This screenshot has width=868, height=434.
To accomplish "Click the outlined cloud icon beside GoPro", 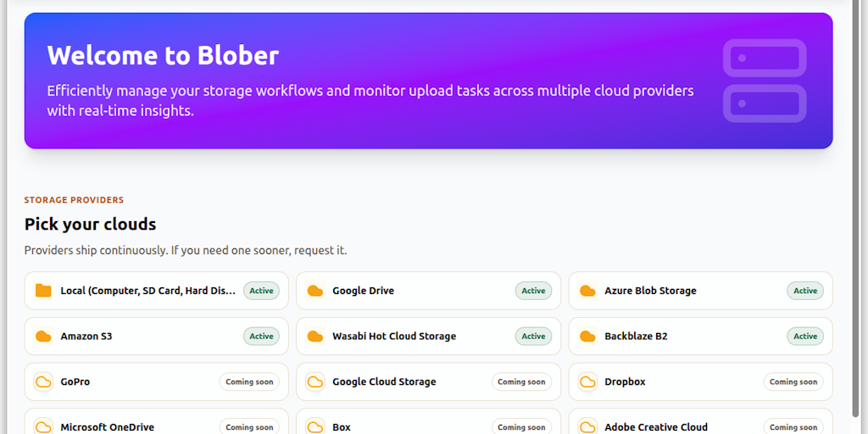I will [43, 382].
